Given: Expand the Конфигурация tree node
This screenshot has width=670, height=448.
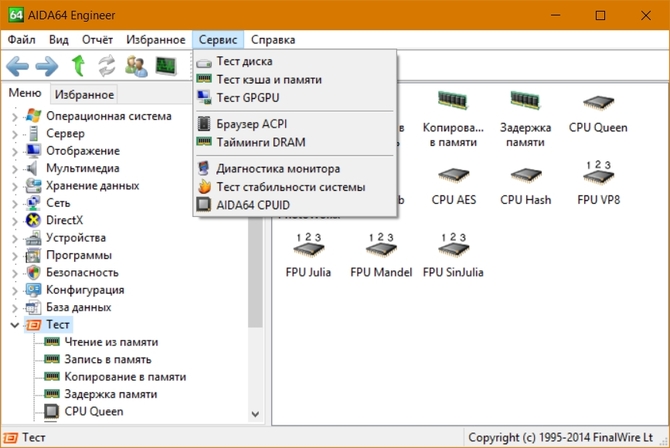Looking at the screenshot, I should click(15, 291).
